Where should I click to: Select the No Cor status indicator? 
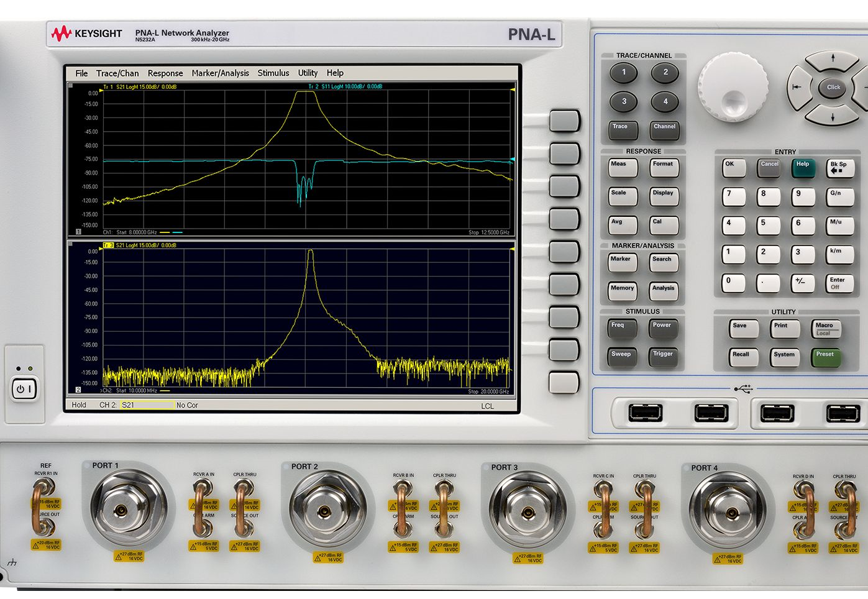[x=187, y=405]
